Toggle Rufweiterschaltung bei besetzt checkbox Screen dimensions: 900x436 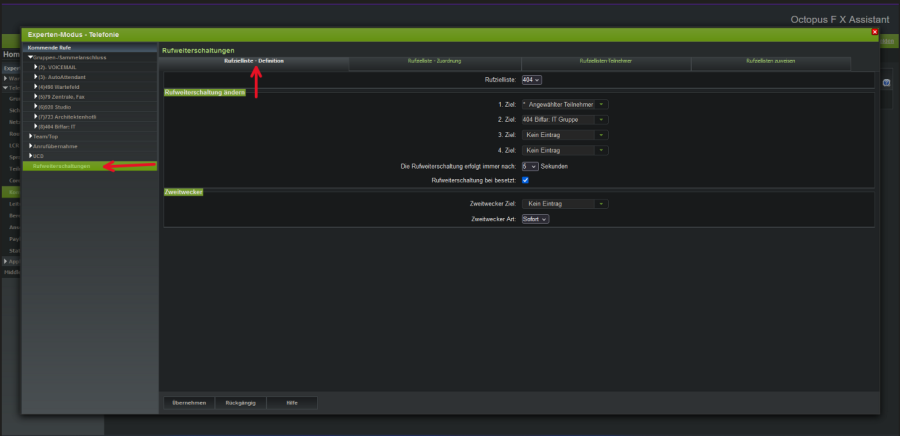tap(525, 180)
